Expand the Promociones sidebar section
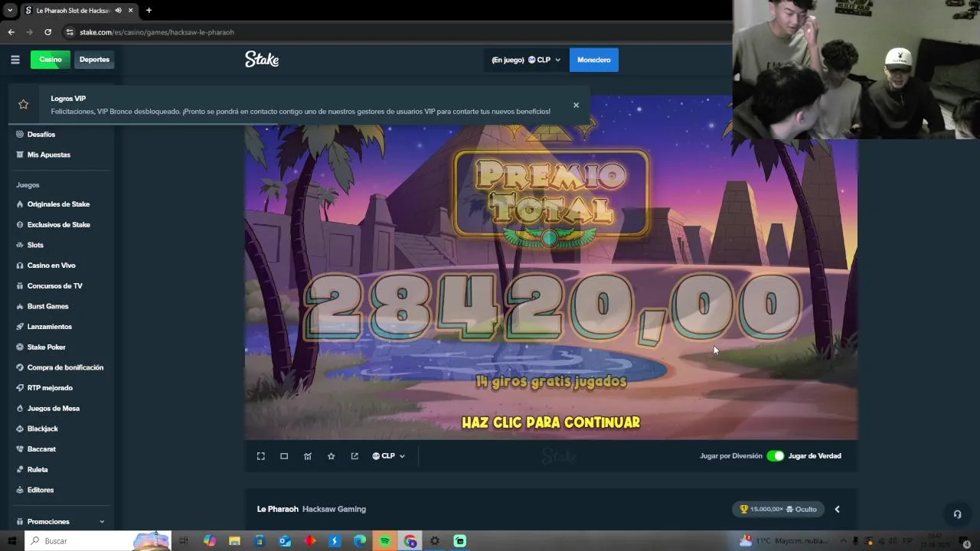The image size is (980, 551). pos(102,522)
